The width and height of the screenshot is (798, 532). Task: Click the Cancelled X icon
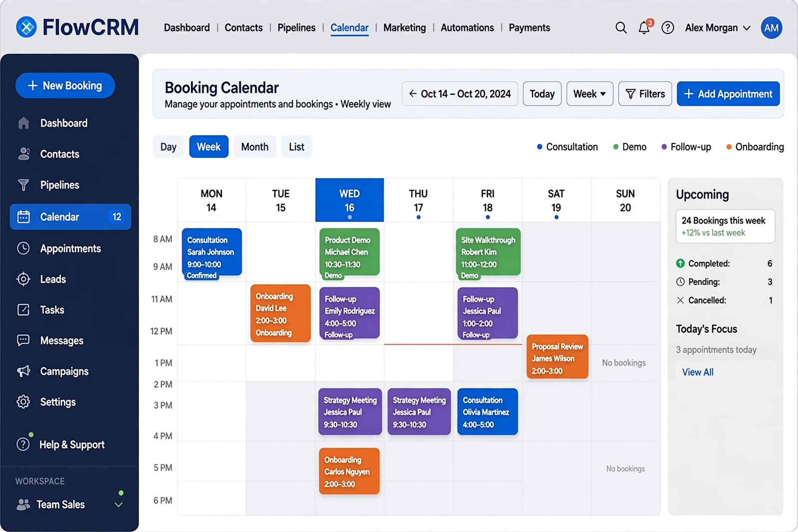[x=680, y=300]
